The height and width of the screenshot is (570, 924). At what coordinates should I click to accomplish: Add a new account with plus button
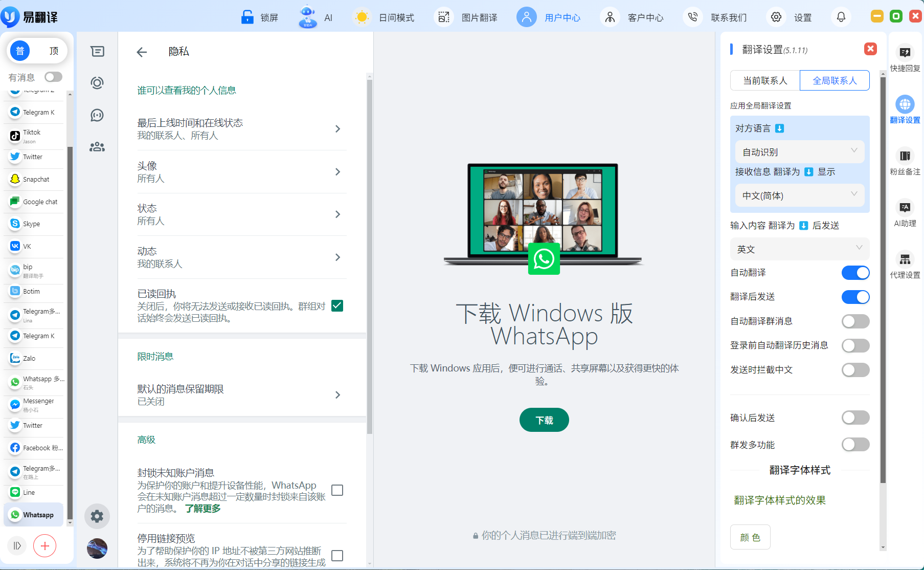pos(45,546)
